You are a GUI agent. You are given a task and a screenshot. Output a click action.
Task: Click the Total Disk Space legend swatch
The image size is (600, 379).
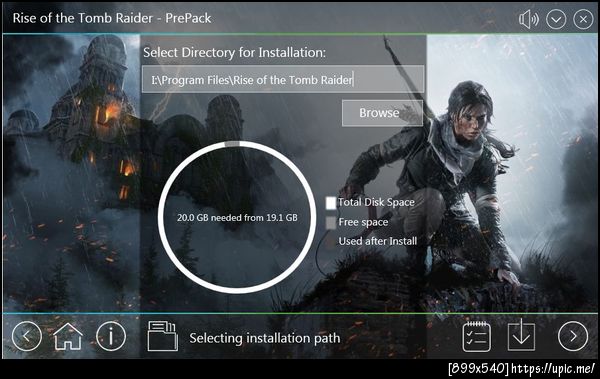click(331, 203)
